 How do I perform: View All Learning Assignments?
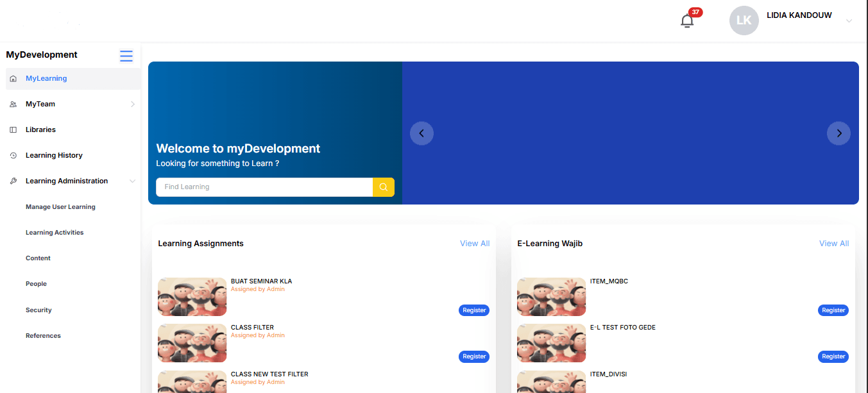pos(475,243)
